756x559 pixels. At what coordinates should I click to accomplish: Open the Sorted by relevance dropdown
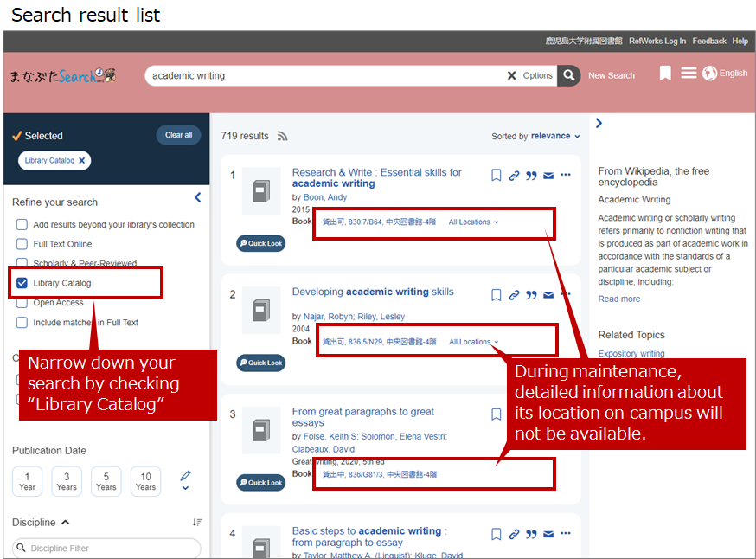pyautogui.click(x=554, y=136)
